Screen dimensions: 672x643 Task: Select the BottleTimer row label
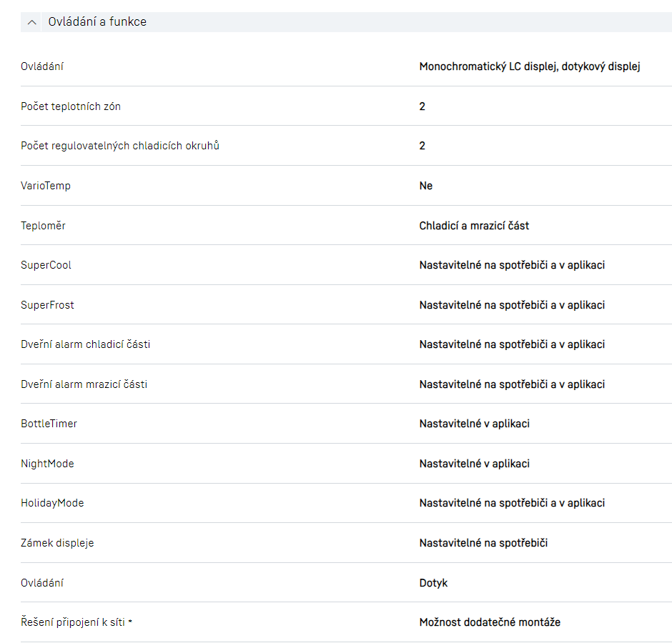click(x=49, y=424)
